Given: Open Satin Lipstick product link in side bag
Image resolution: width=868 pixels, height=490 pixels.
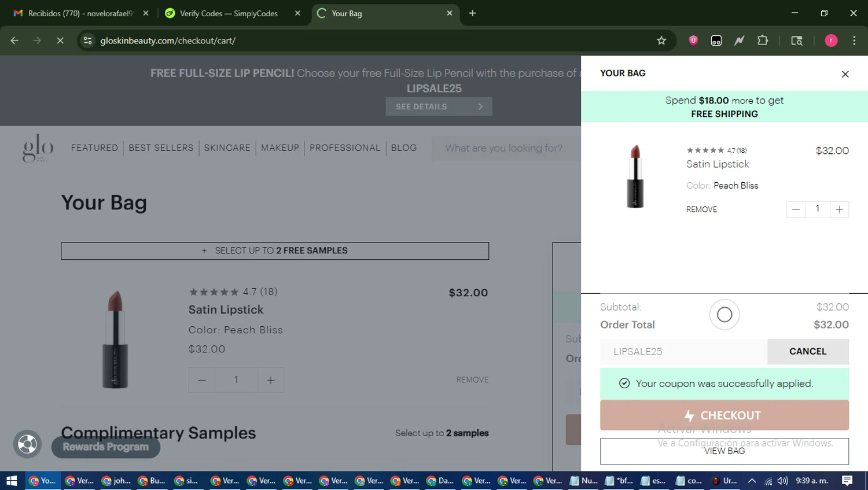Looking at the screenshot, I should point(718,164).
